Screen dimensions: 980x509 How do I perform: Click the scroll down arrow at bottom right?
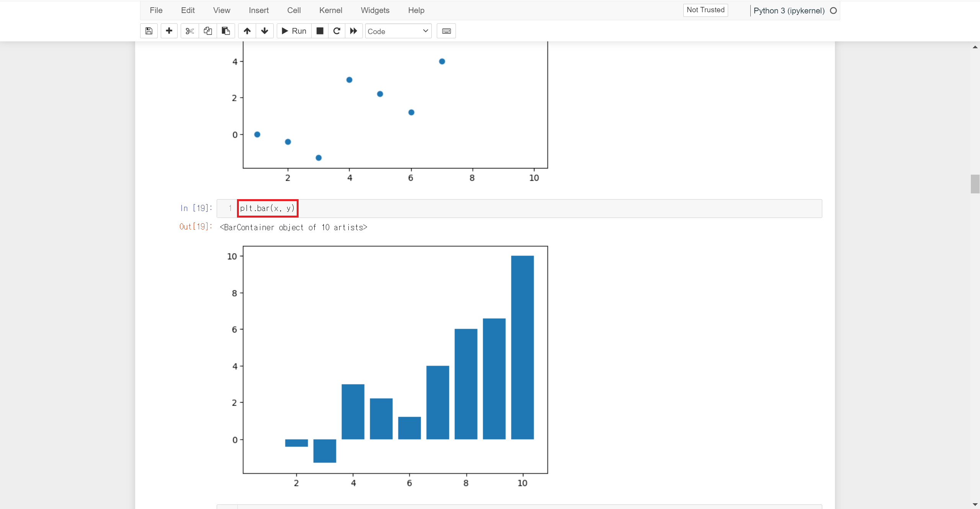(x=975, y=504)
